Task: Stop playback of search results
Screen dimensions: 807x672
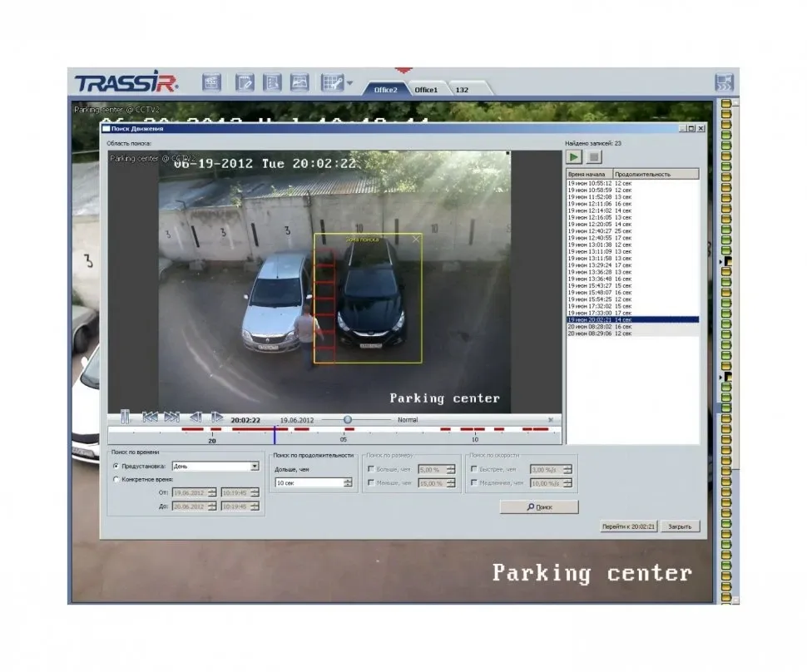Action: point(594,157)
